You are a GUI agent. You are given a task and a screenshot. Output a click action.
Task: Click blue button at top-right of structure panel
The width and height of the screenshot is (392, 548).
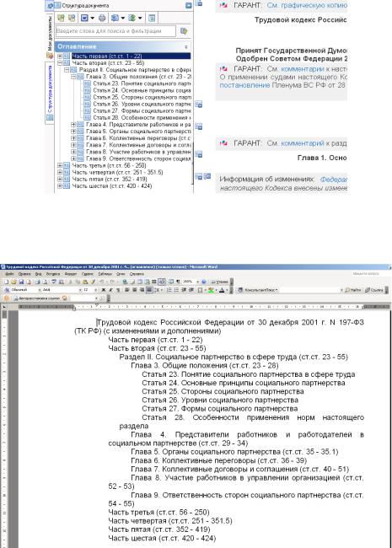pos(188,6)
